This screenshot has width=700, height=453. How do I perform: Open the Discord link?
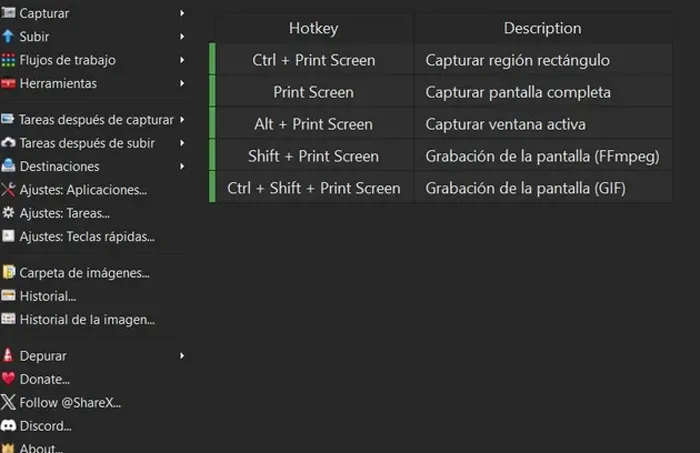tap(46, 426)
